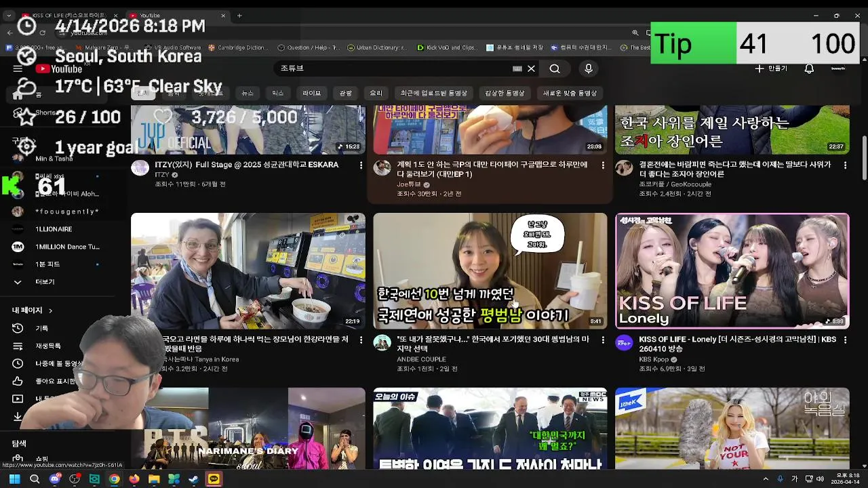
Task: Open Firefox from the taskbar
Action: pos(134,479)
